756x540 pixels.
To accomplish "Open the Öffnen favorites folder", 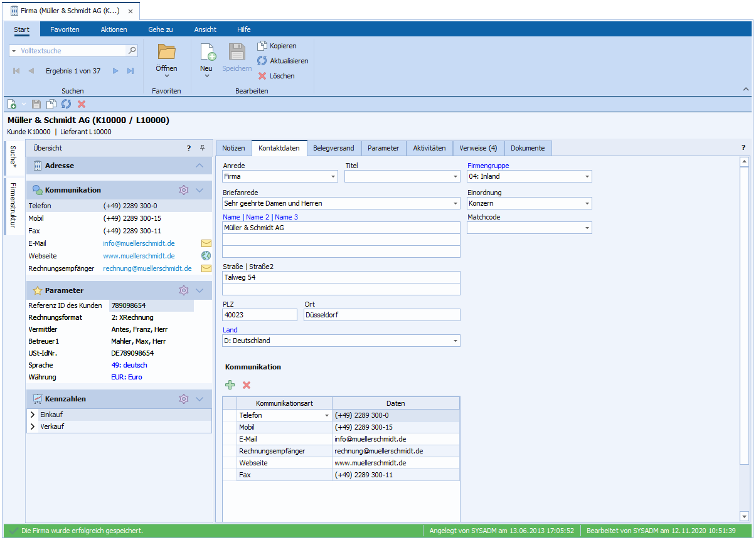I will point(166,53).
